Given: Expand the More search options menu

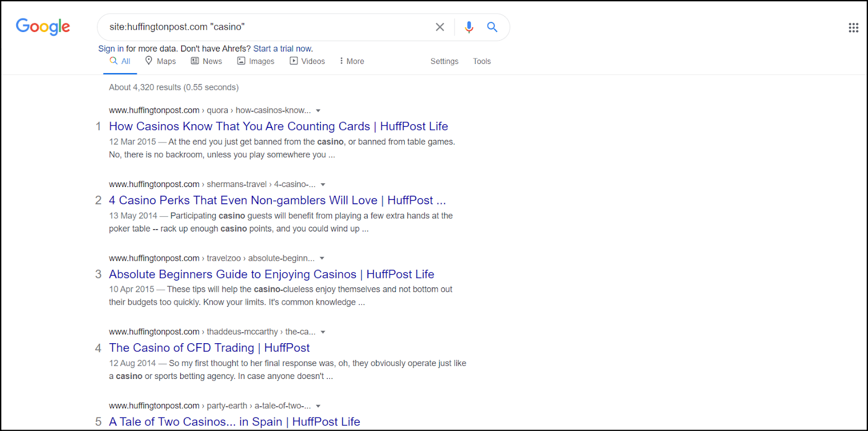Looking at the screenshot, I should click(352, 61).
